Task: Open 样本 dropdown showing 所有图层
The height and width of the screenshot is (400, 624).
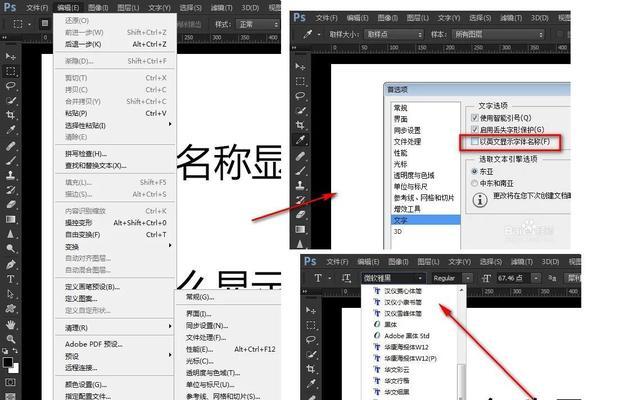Action: pos(499,35)
